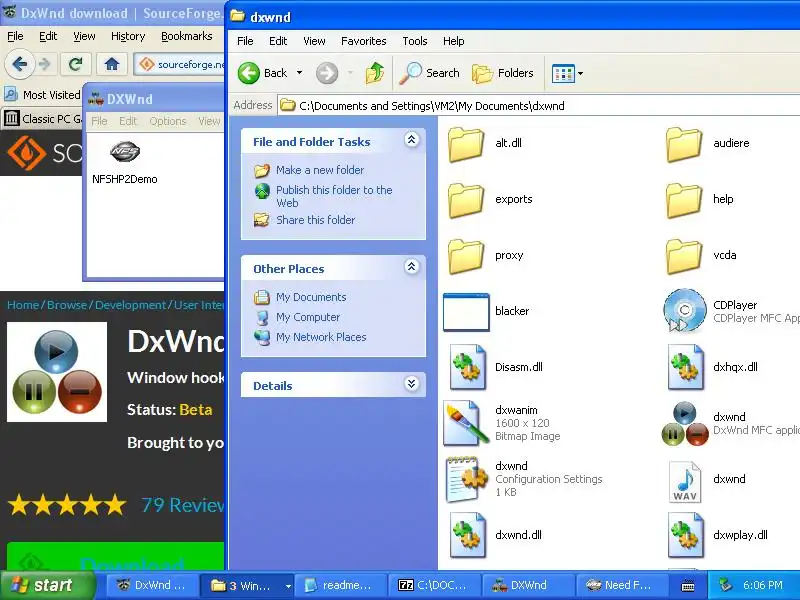
Task: Select the dxwnd MFC application icon
Action: [x=685, y=423]
